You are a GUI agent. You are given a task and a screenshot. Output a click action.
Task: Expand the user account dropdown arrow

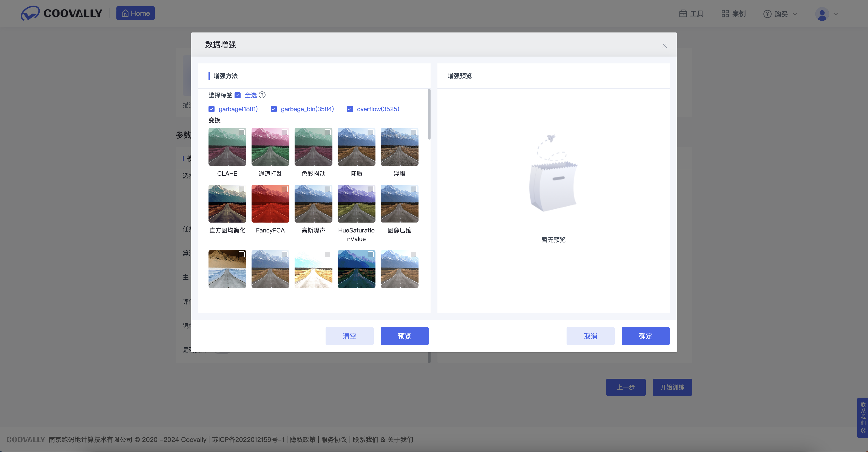[x=836, y=14]
